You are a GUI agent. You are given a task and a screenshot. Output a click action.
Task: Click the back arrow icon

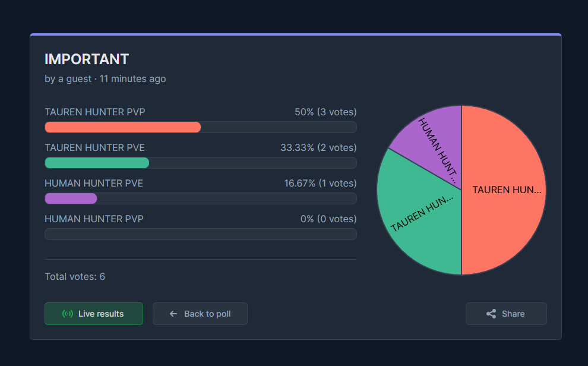point(173,314)
